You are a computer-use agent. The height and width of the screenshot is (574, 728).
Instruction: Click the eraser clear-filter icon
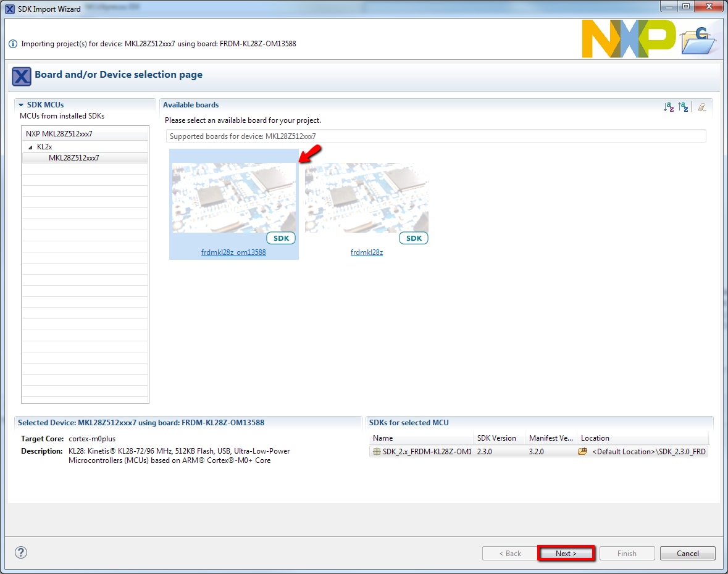click(x=702, y=107)
